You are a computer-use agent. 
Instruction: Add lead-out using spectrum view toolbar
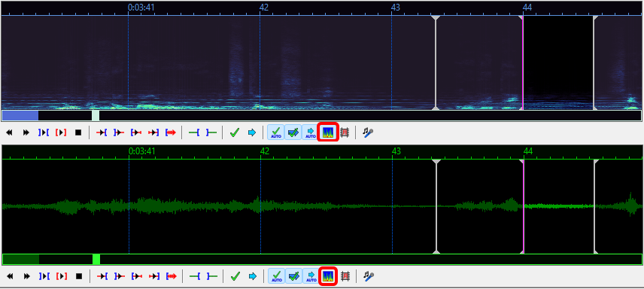click(211, 132)
